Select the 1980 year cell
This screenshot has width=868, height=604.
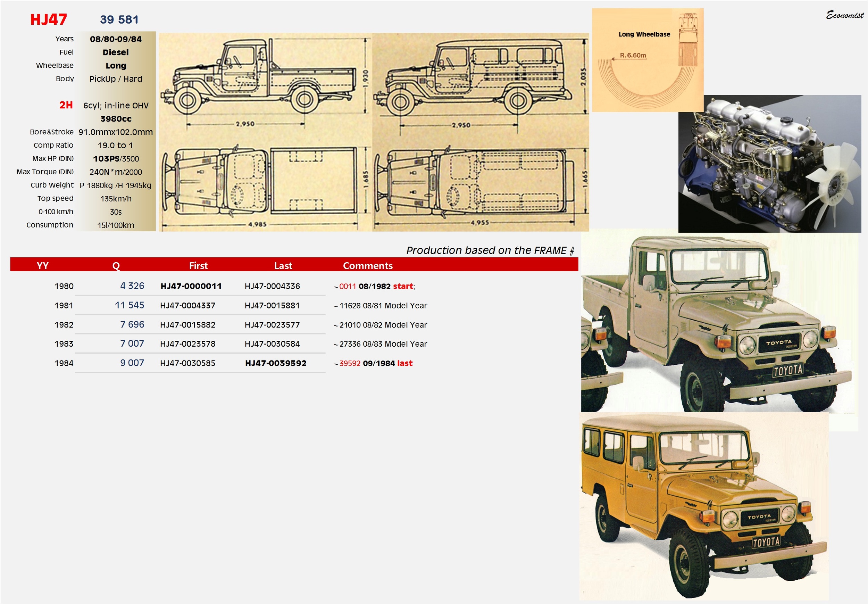(64, 286)
